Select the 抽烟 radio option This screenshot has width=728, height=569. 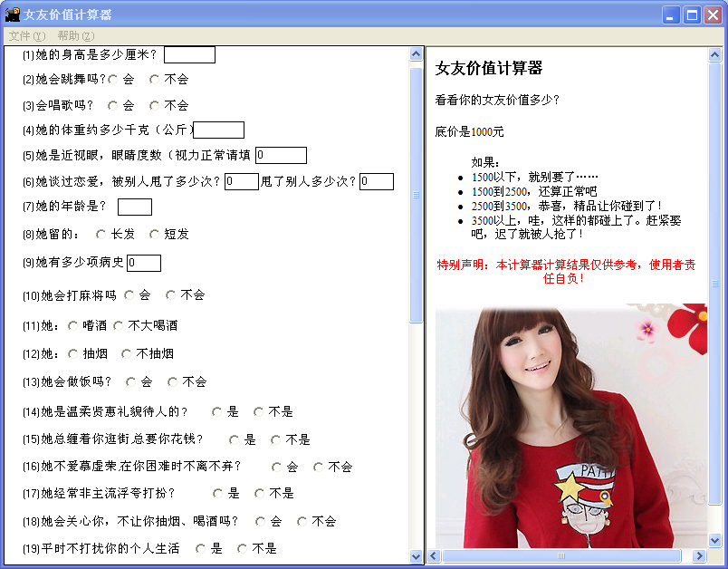click(x=73, y=354)
